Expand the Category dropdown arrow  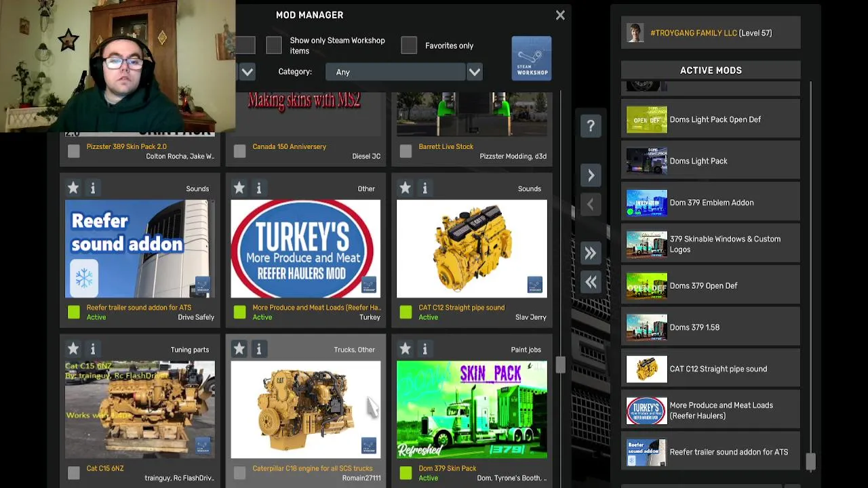pos(475,72)
